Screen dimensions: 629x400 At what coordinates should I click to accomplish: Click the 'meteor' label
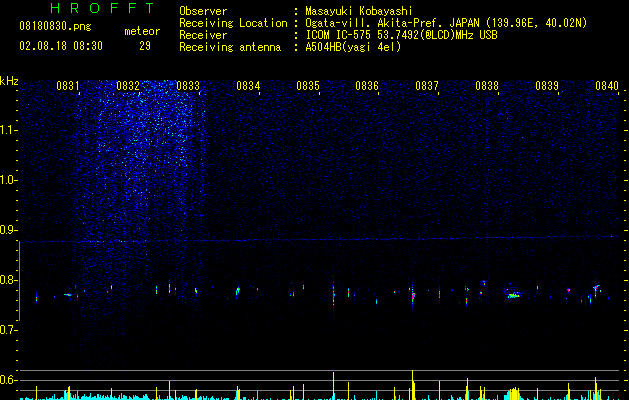pyautogui.click(x=142, y=31)
